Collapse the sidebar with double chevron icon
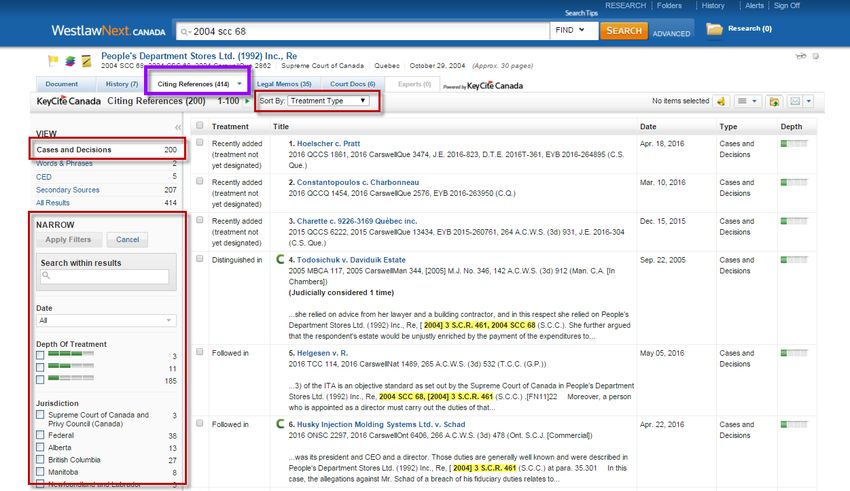This screenshot has height=491, width=850. tap(178, 127)
